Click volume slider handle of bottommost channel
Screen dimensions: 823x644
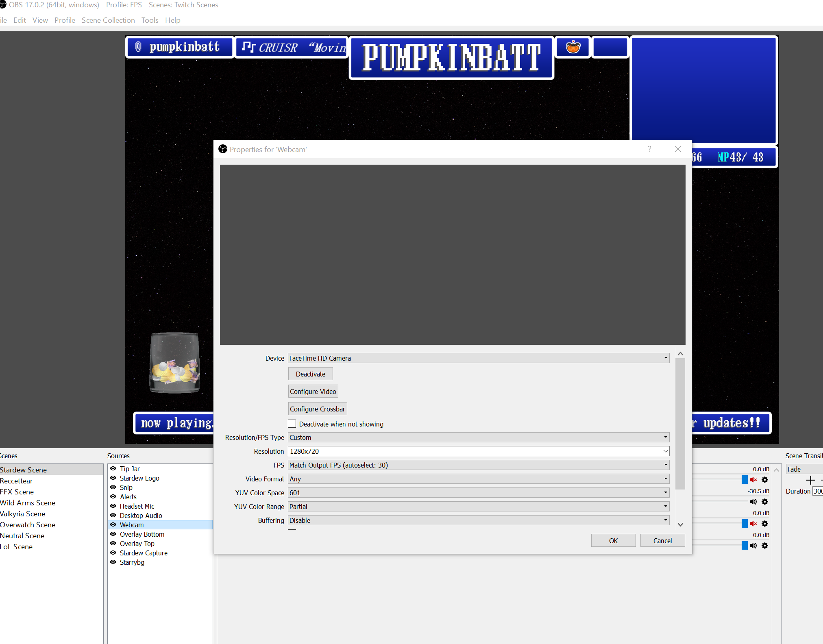744,546
